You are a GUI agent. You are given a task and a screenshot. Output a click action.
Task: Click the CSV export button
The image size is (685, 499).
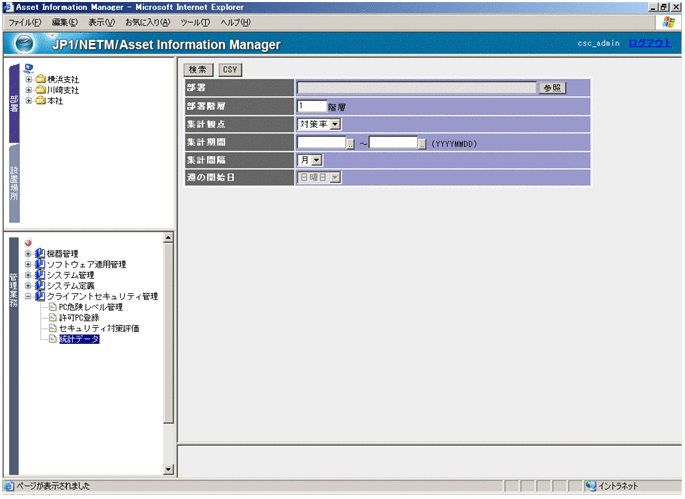click(230, 69)
